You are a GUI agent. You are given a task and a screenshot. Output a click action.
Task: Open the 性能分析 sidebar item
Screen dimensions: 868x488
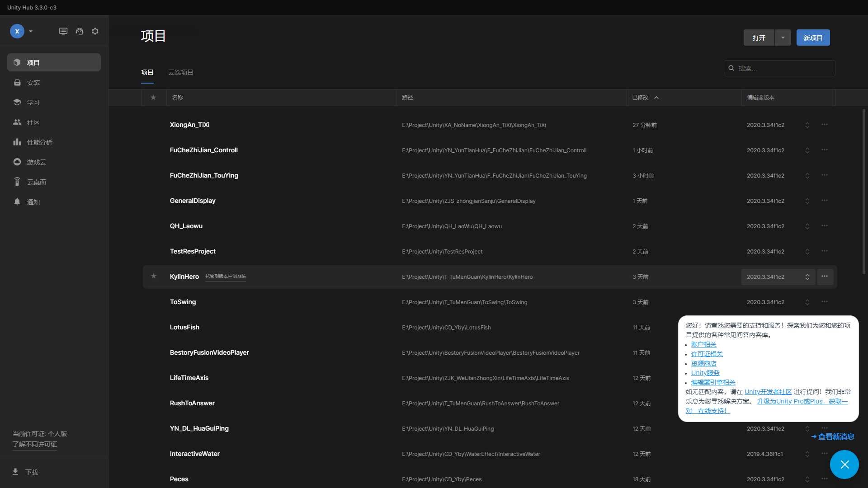(x=39, y=142)
